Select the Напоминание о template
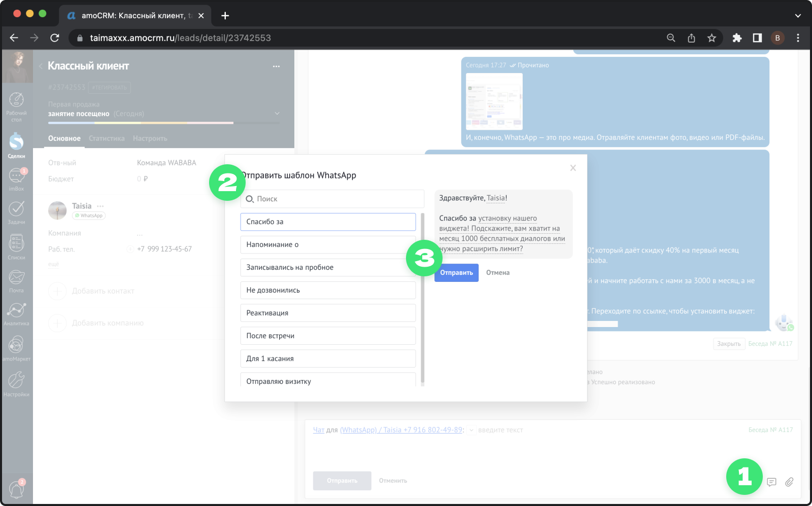Image resolution: width=812 pixels, height=506 pixels. pos(328,245)
